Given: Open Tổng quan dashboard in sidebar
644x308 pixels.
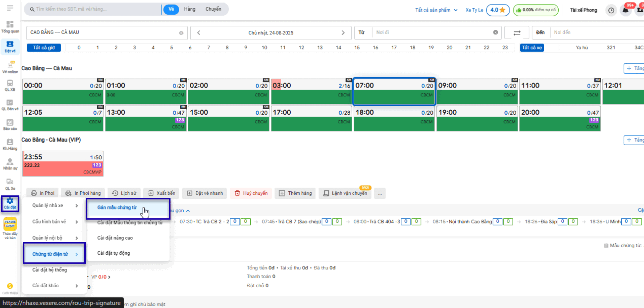Looking at the screenshot, I should click(x=10, y=27).
